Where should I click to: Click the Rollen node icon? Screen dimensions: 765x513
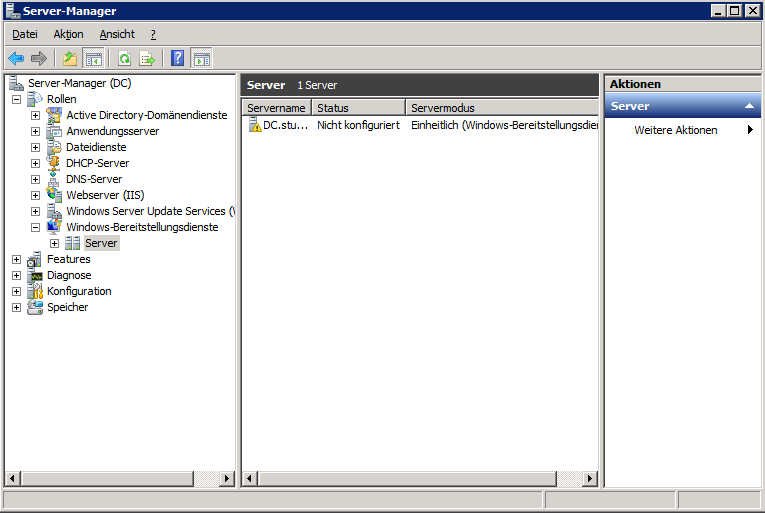coord(35,99)
